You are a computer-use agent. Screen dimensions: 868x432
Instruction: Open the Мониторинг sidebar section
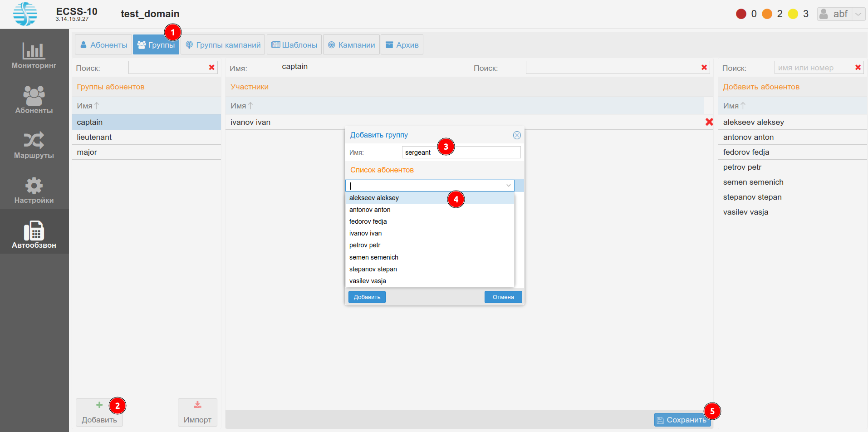tap(34, 56)
